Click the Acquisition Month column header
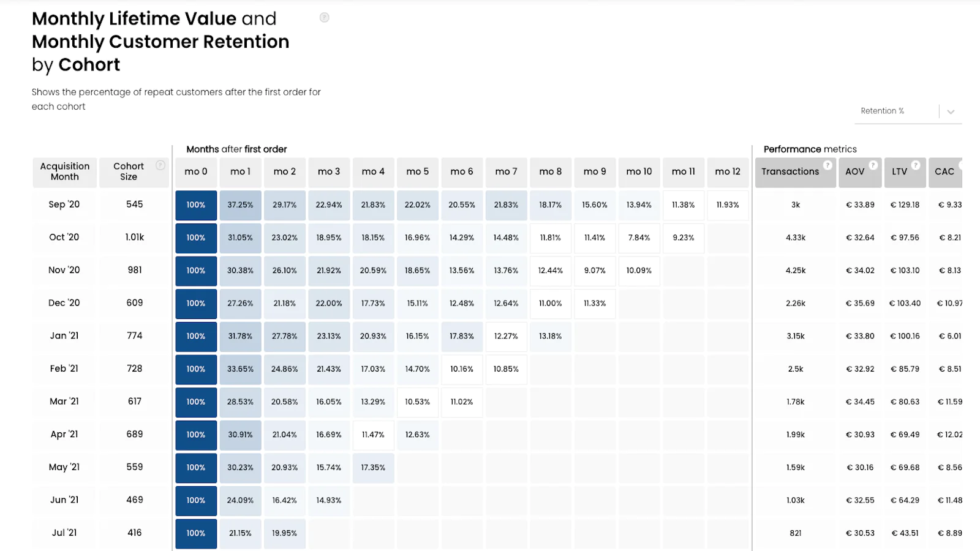The image size is (980, 551). 65,171
